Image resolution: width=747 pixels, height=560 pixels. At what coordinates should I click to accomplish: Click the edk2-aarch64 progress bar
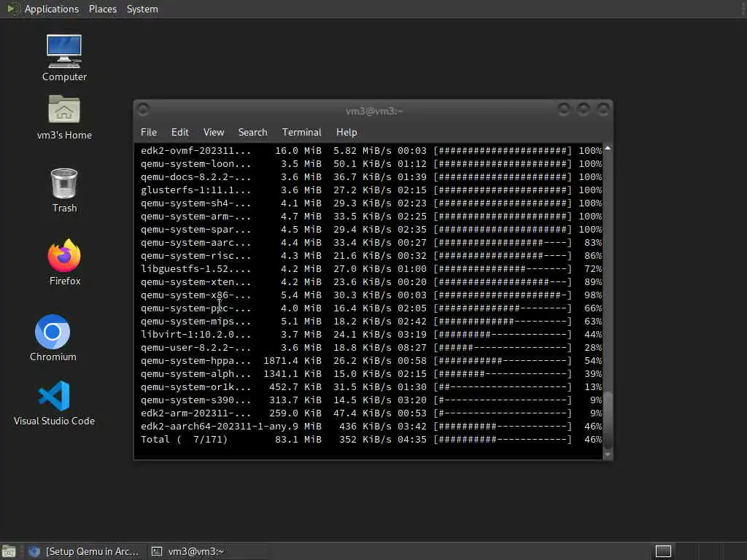(x=502, y=426)
